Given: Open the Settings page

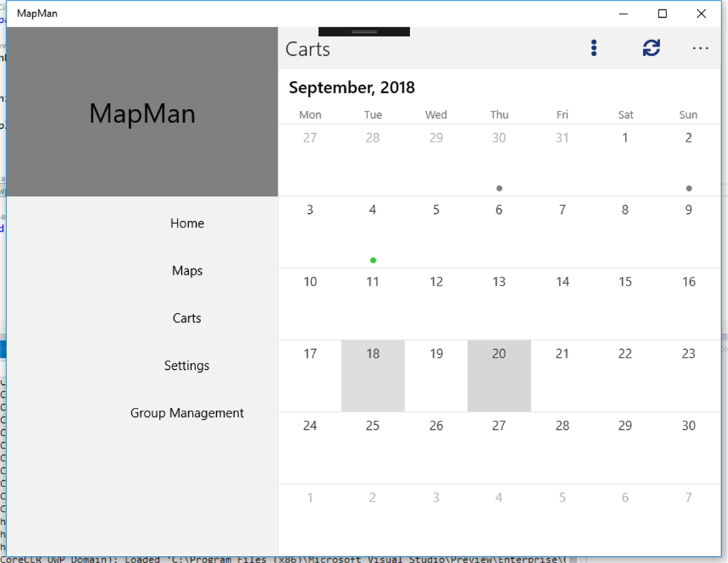Looking at the screenshot, I should point(187,366).
